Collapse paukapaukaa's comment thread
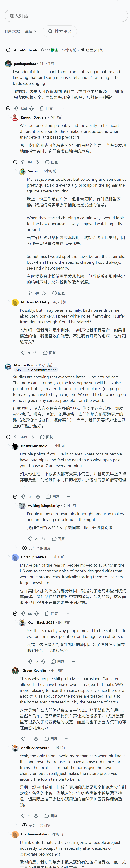The height and width of the screenshot is (868, 130). coord(8,108)
